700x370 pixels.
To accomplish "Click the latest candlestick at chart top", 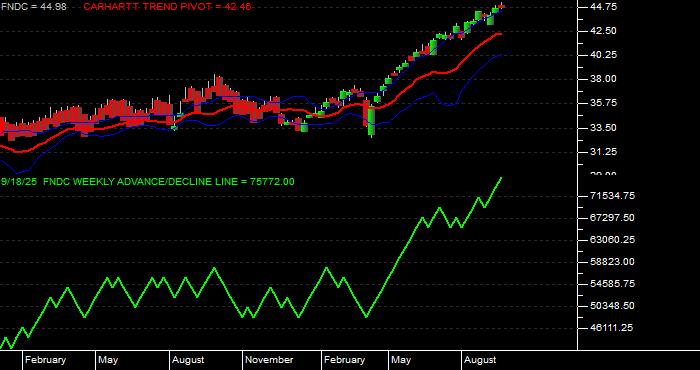I will tap(502, 6).
